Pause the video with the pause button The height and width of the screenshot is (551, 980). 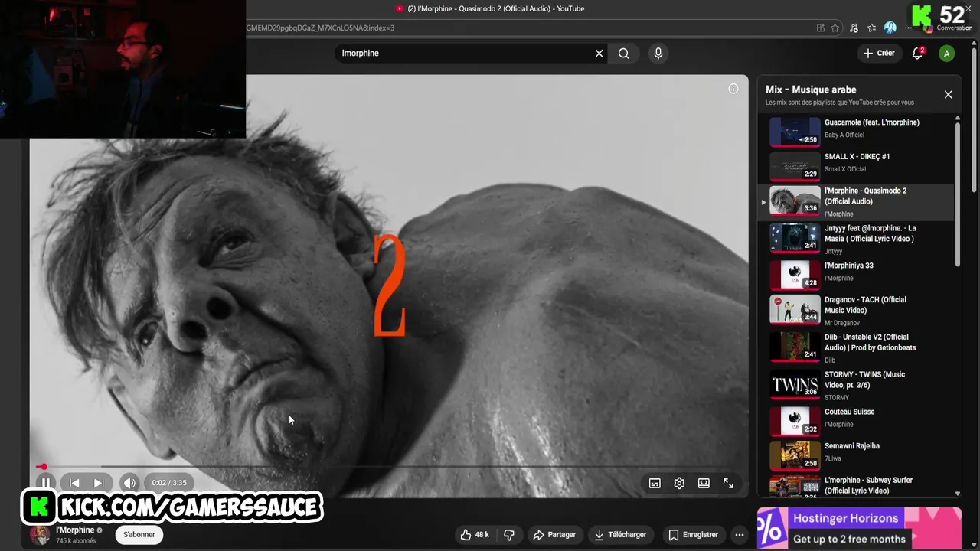[x=46, y=483]
